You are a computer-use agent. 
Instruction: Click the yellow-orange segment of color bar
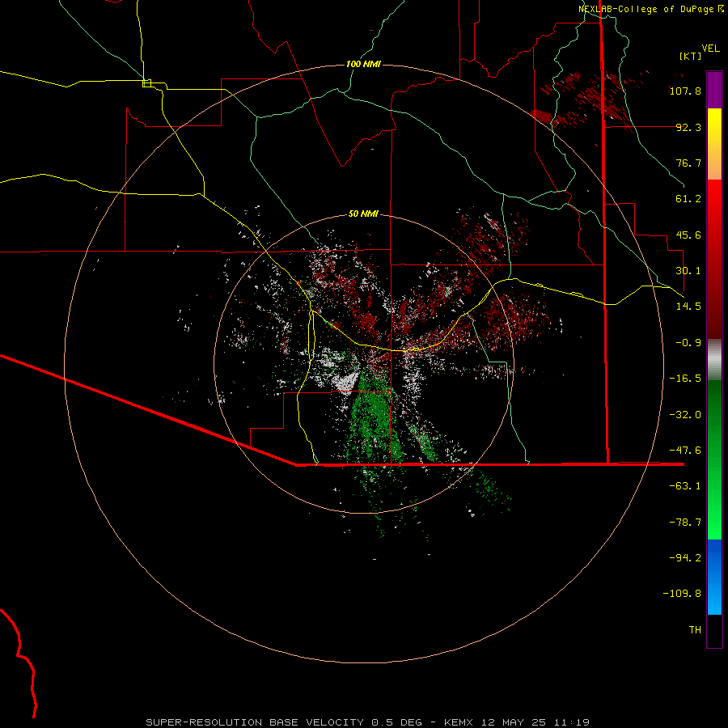pyautogui.click(x=714, y=144)
